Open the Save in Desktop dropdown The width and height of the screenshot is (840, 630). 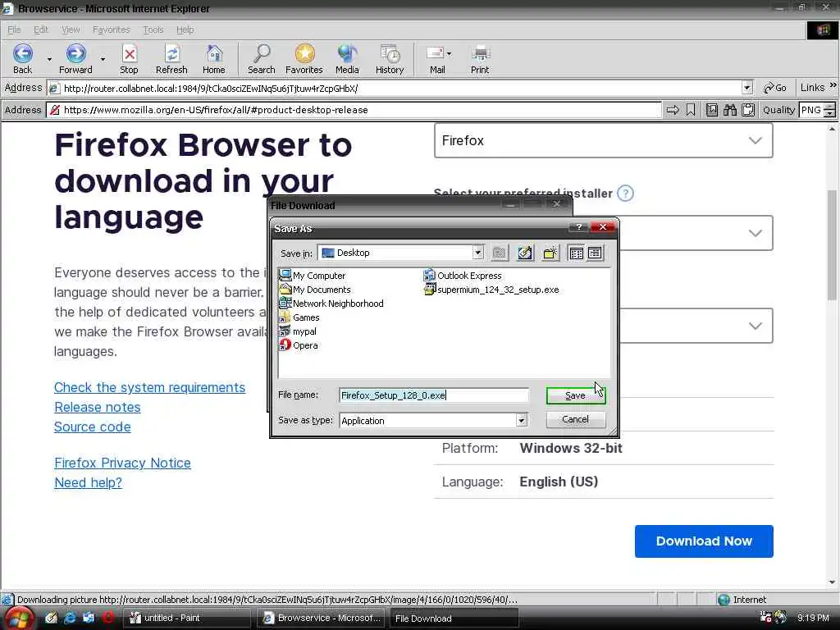tap(478, 253)
